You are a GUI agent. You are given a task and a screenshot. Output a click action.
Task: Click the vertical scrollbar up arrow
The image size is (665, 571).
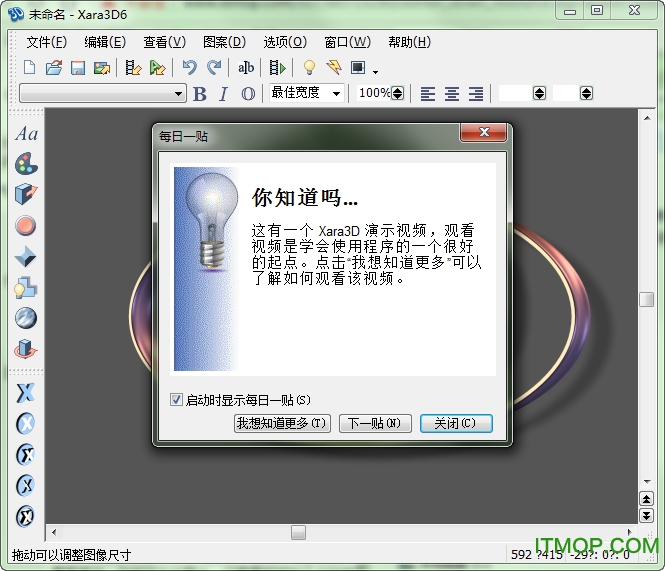(647, 118)
